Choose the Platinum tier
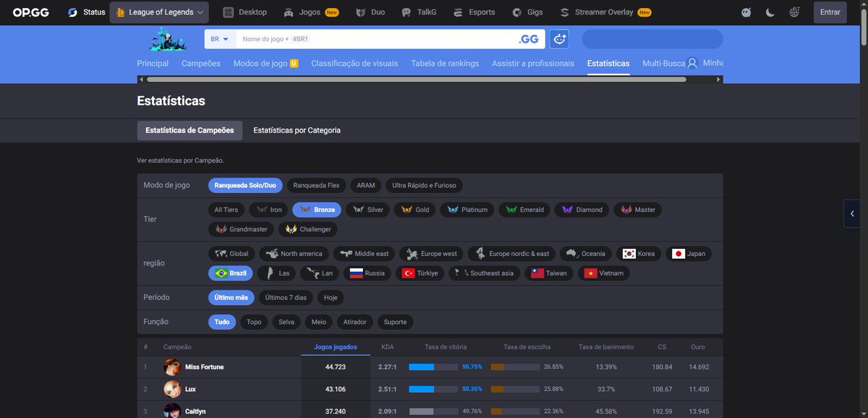The height and width of the screenshot is (418, 868). tap(467, 210)
